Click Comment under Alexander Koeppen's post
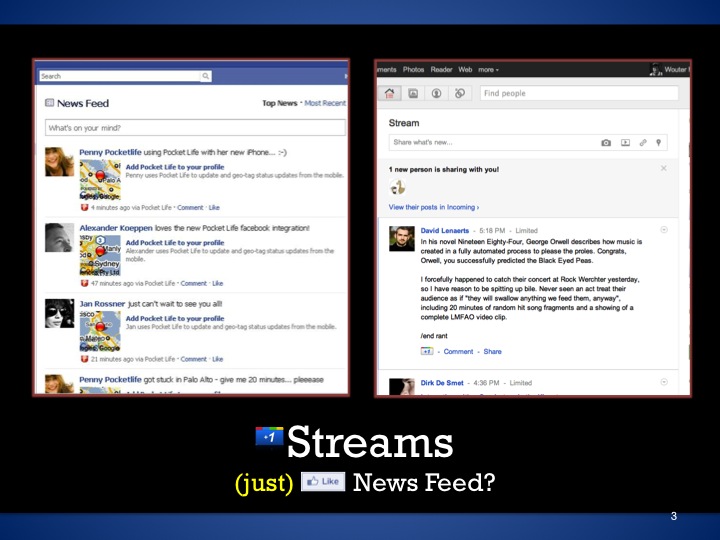 pos(193,283)
